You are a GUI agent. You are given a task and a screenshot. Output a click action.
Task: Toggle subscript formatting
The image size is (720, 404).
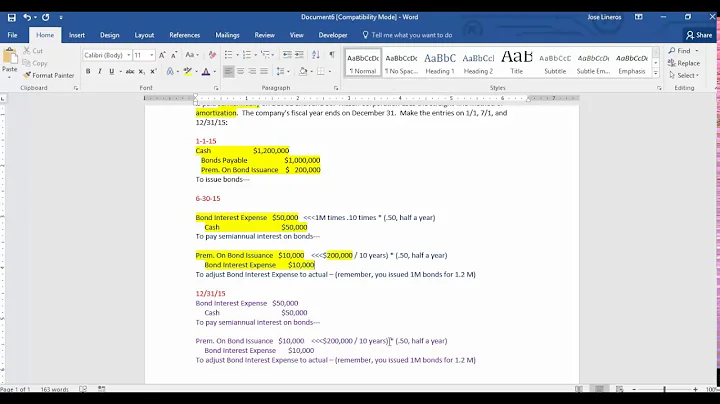(142, 72)
